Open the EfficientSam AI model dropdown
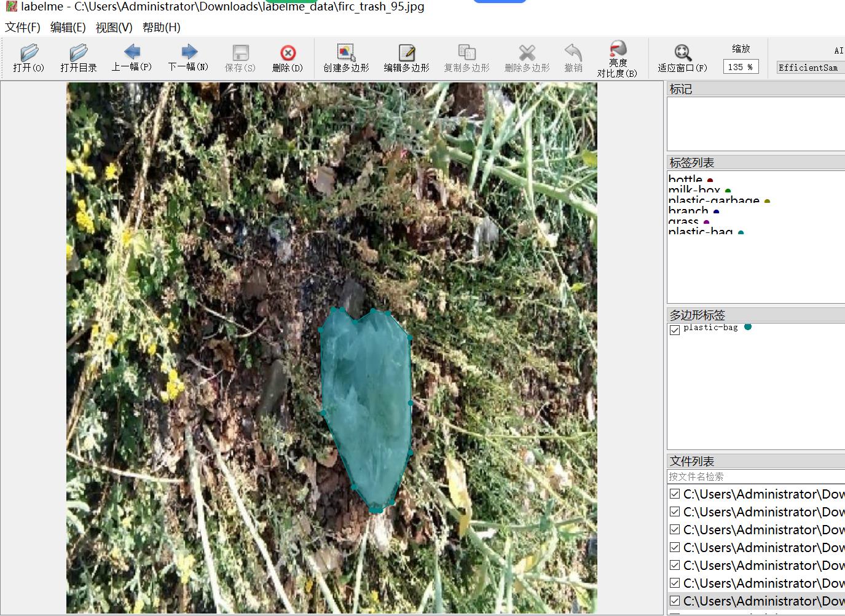 click(810, 68)
